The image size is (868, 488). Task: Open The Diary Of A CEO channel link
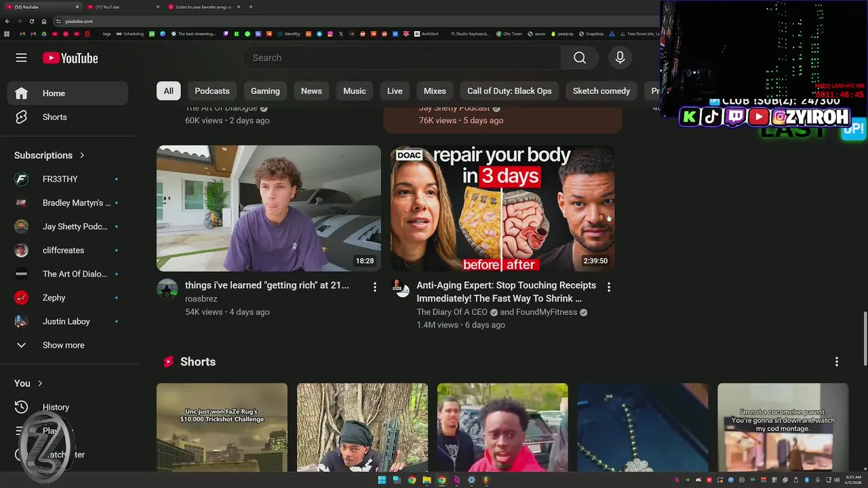[x=452, y=312]
